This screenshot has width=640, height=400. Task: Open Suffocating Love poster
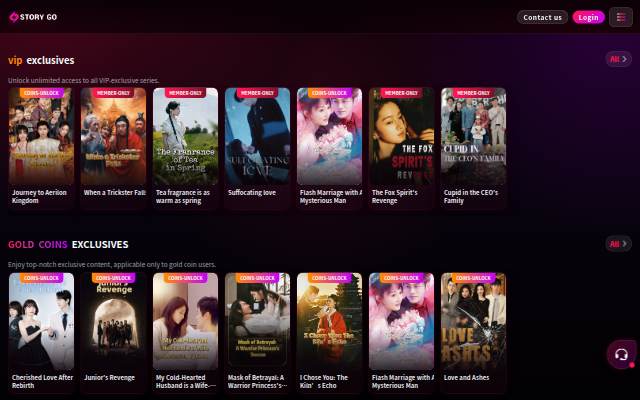[x=258, y=136]
